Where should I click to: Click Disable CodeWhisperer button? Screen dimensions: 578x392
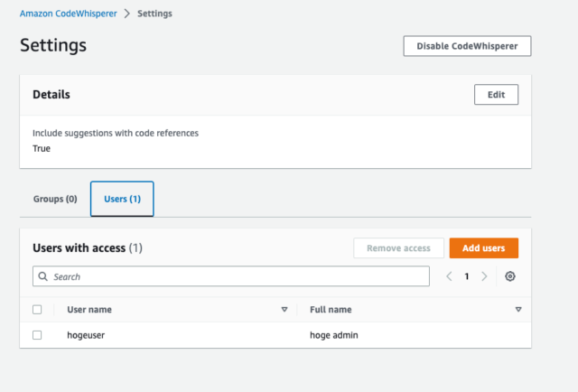coord(467,46)
